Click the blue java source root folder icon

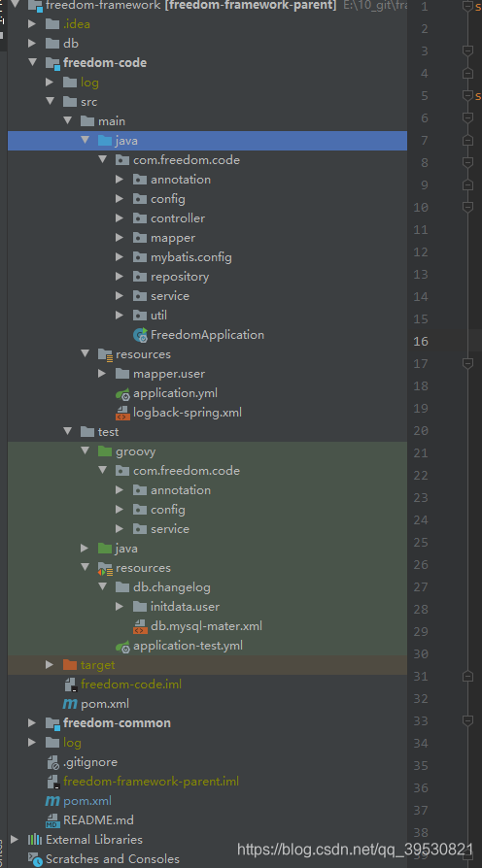coord(105,141)
